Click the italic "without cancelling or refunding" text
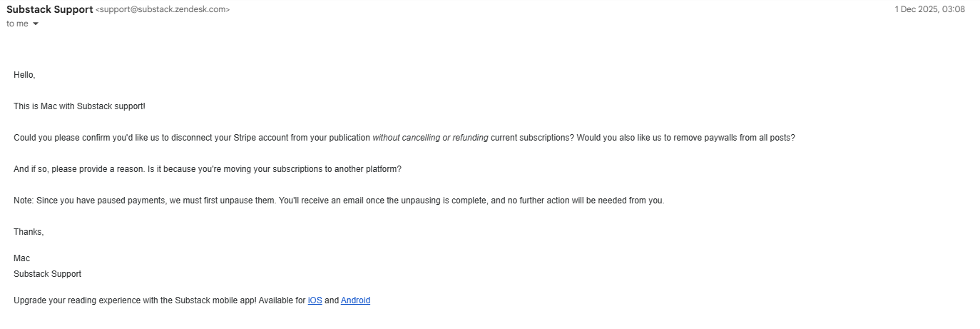 point(430,138)
